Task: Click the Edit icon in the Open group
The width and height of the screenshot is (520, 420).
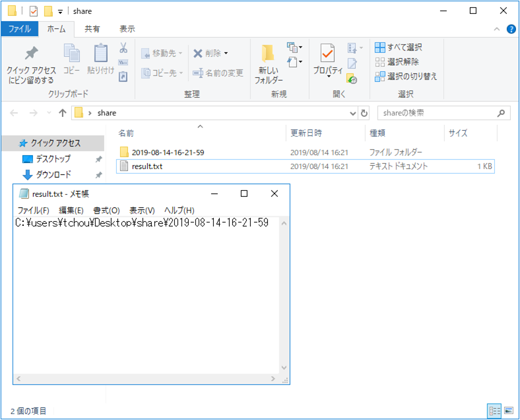Action: tap(352, 63)
